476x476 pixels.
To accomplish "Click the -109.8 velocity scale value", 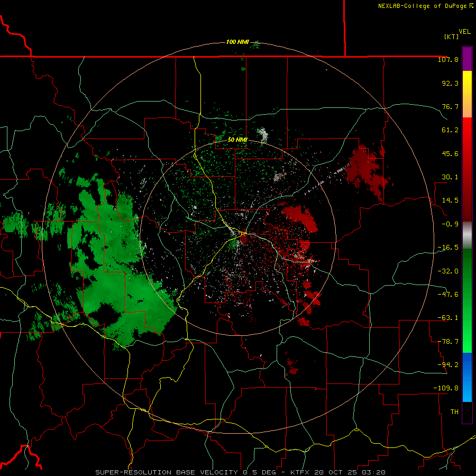I will click(446, 388).
